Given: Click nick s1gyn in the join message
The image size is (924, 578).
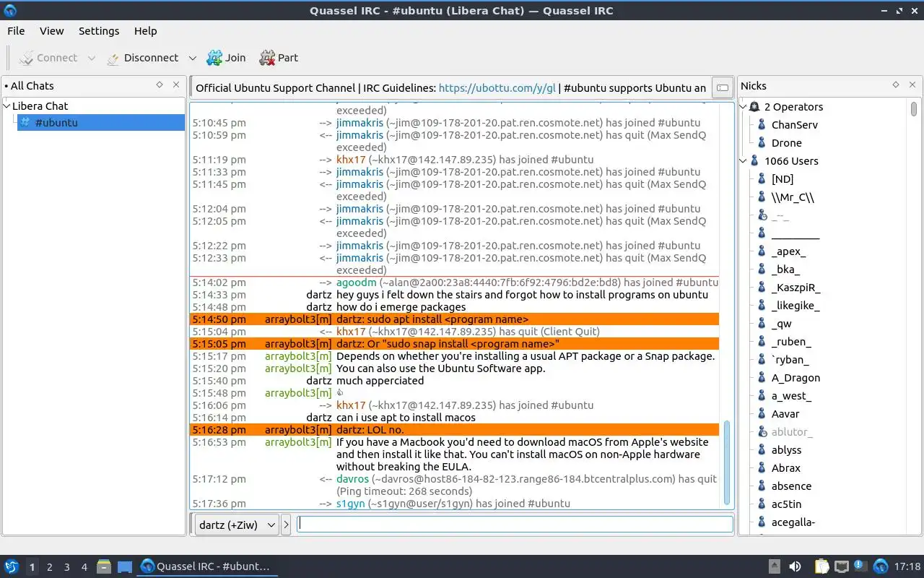Looking at the screenshot, I should point(351,504).
